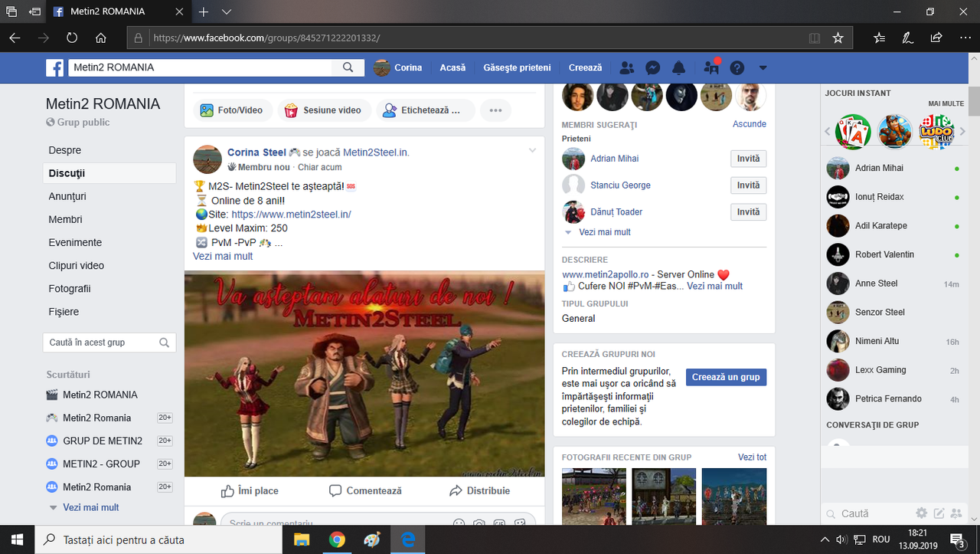Go to previous instant games with left arrow

828,132
